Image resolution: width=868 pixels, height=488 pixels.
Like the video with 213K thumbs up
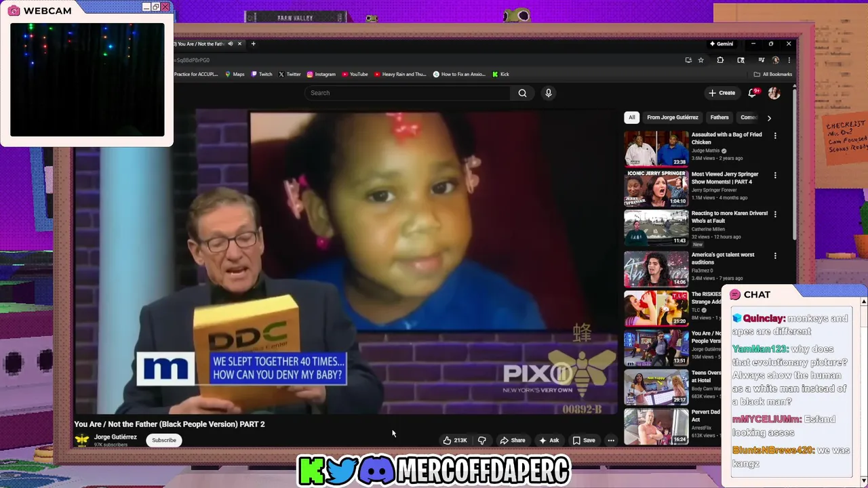(x=455, y=441)
